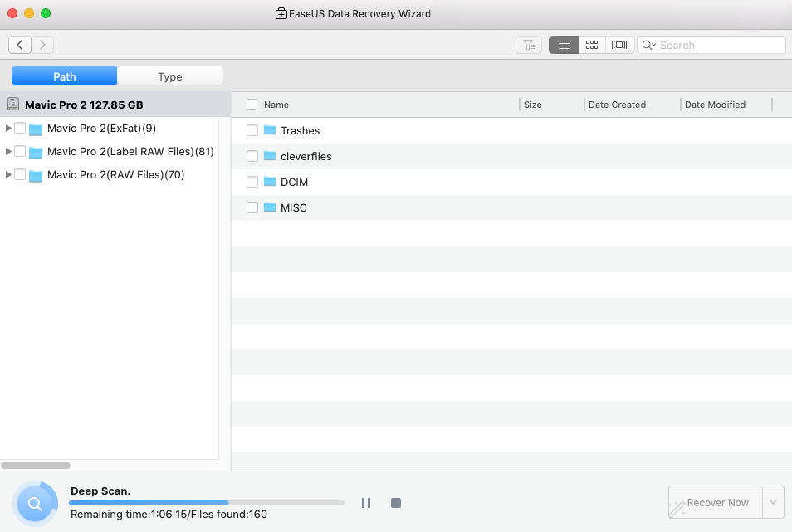Click the cleverfiles folder icon

[x=270, y=155]
